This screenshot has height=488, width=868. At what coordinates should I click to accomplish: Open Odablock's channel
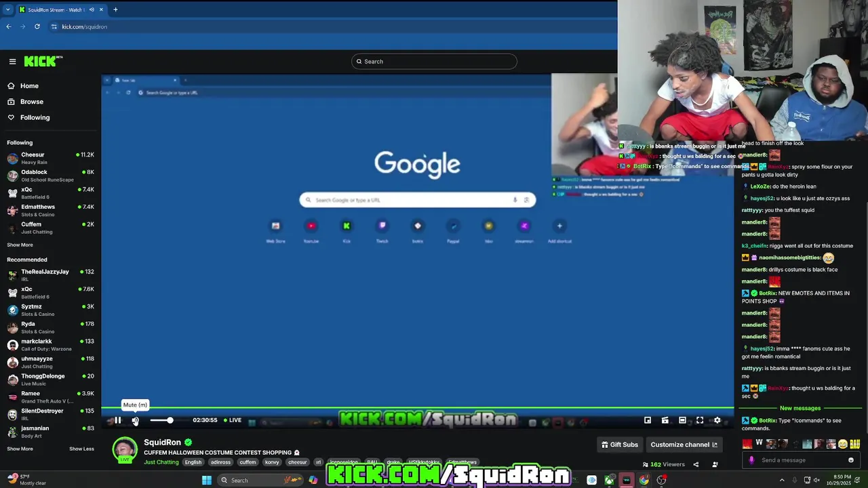[50, 176]
